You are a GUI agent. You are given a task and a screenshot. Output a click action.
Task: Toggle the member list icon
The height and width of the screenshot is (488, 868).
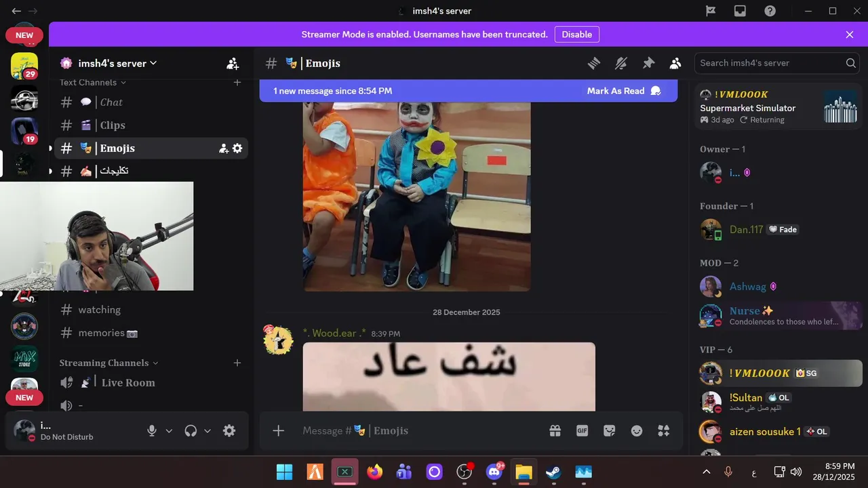pyautogui.click(x=675, y=63)
